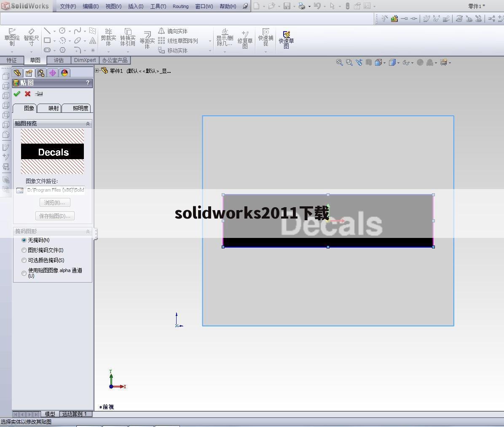Switch to the Evaluate (评估) tab
This screenshot has height=427, width=504.
pyautogui.click(x=59, y=60)
